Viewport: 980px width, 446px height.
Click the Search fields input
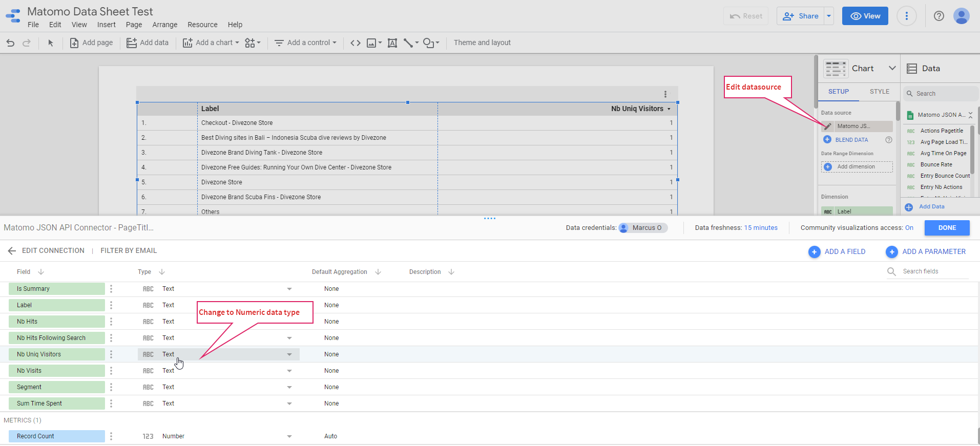point(935,271)
